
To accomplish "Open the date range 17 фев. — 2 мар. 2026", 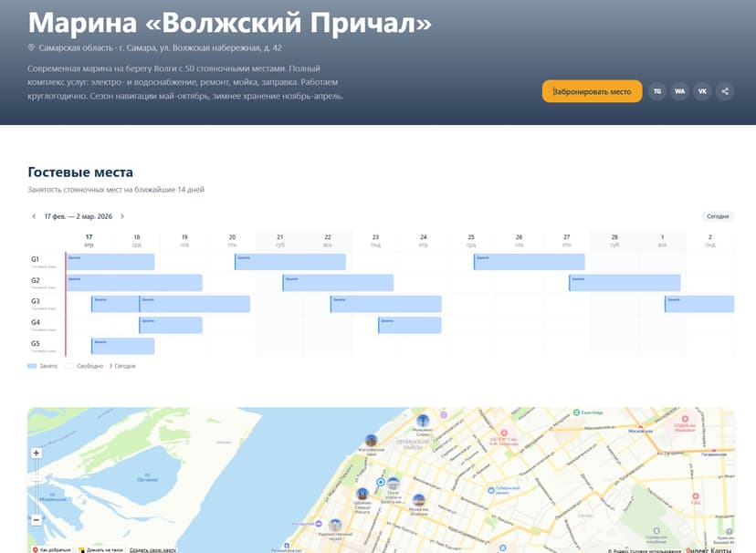I will click(80, 216).
